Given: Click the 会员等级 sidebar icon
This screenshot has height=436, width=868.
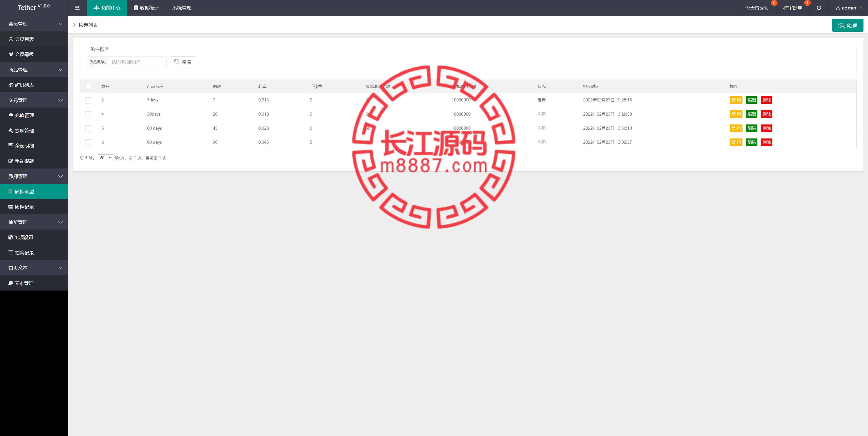Looking at the screenshot, I should tap(11, 54).
